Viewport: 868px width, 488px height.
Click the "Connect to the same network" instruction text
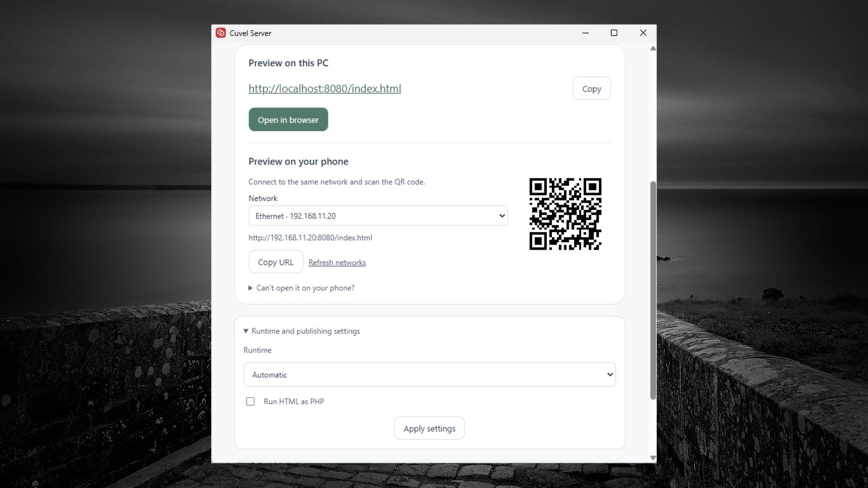point(337,182)
